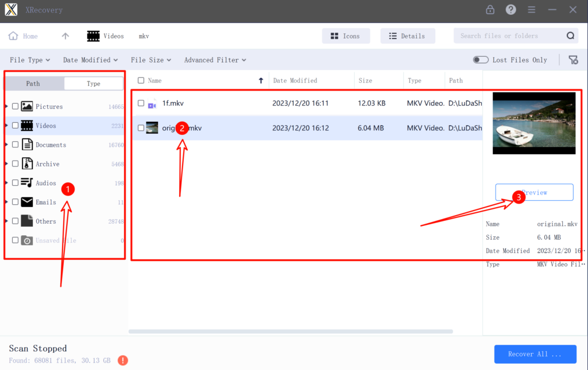Sort by Date Modified column header
The image size is (588, 370).
point(295,80)
